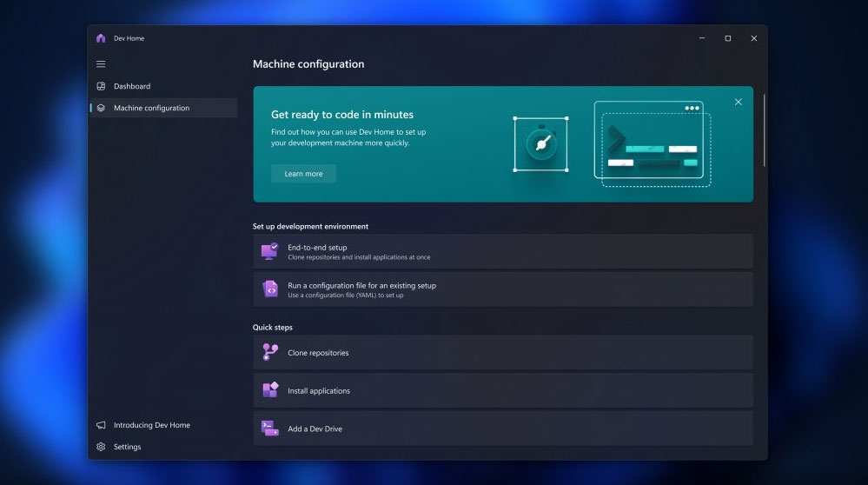
Task: Click the Machine configuration layers icon
Action: click(x=101, y=108)
